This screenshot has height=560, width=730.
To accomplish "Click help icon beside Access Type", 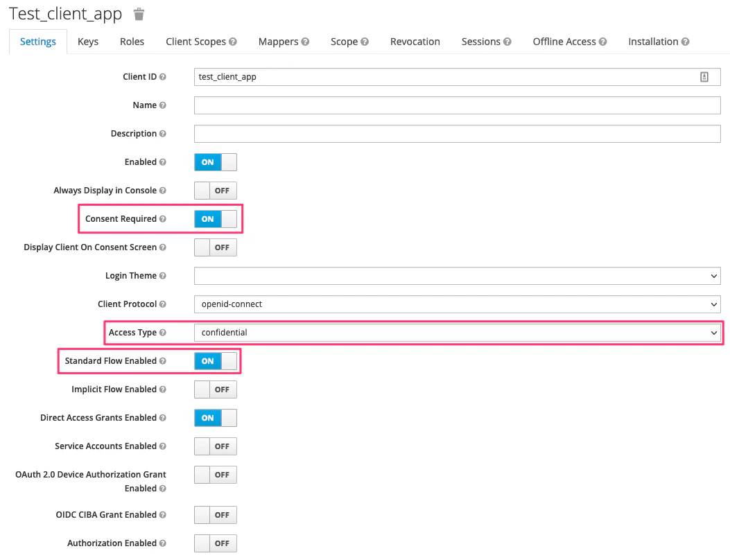I will click(162, 333).
